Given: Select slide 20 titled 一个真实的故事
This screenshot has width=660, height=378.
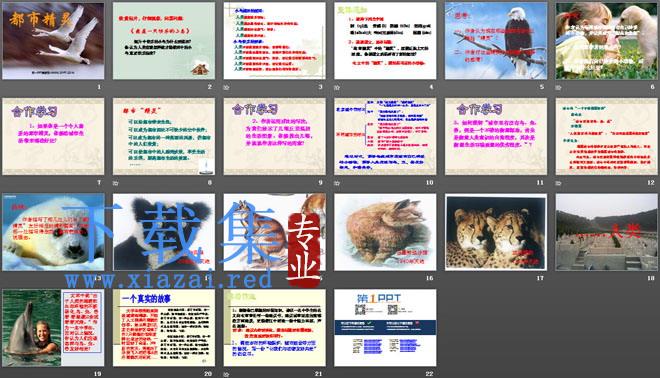Looking at the screenshot, I should (x=164, y=327).
